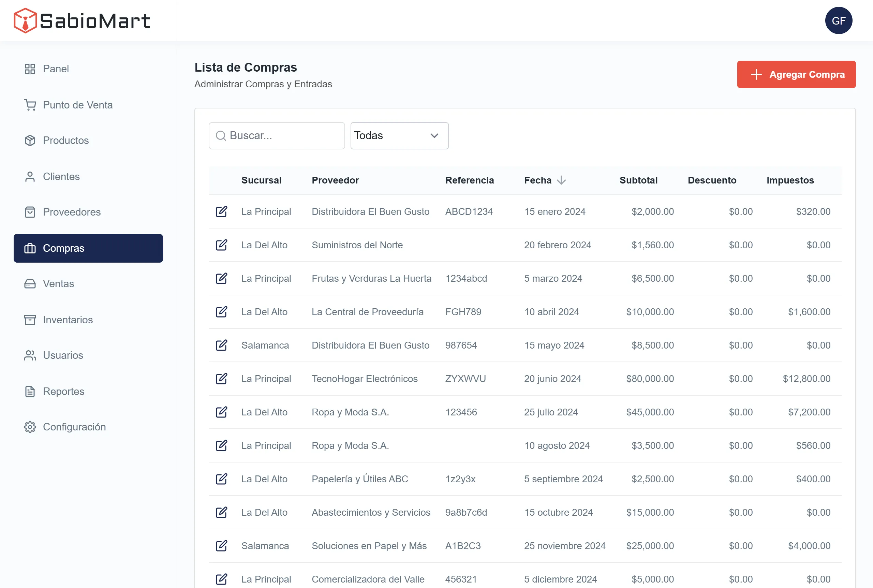Click the Clientes person icon

[30, 177]
